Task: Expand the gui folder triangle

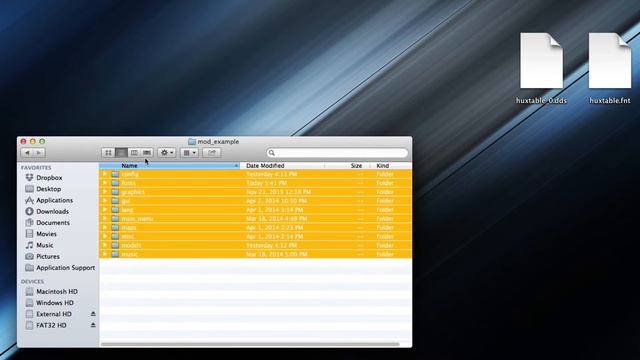Action: click(x=105, y=201)
